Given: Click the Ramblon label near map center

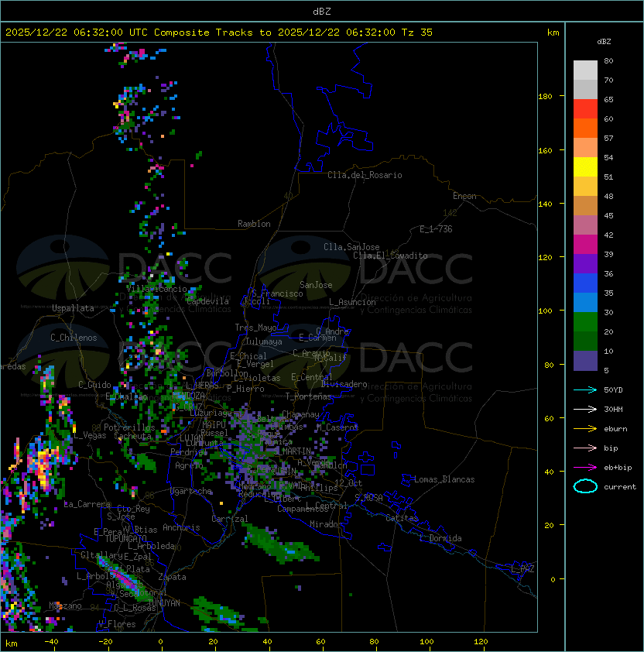Looking at the screenshot, I should click(254, 224).
